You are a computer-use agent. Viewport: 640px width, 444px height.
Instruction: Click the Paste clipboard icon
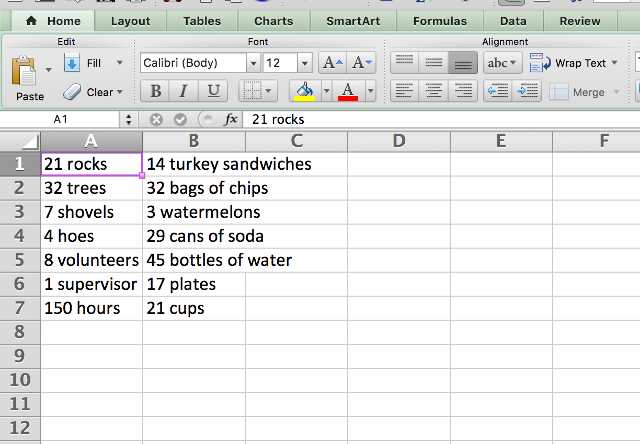point(24,71)
